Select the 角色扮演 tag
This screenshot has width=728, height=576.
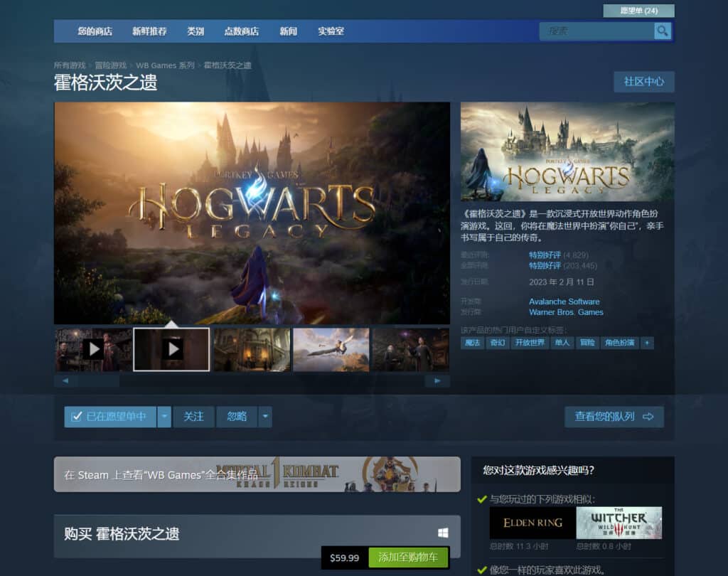pos(619,343)
